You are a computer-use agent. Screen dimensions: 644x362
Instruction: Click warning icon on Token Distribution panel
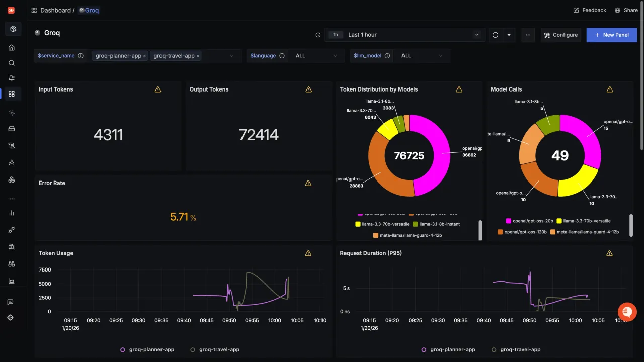coord(459,89)
